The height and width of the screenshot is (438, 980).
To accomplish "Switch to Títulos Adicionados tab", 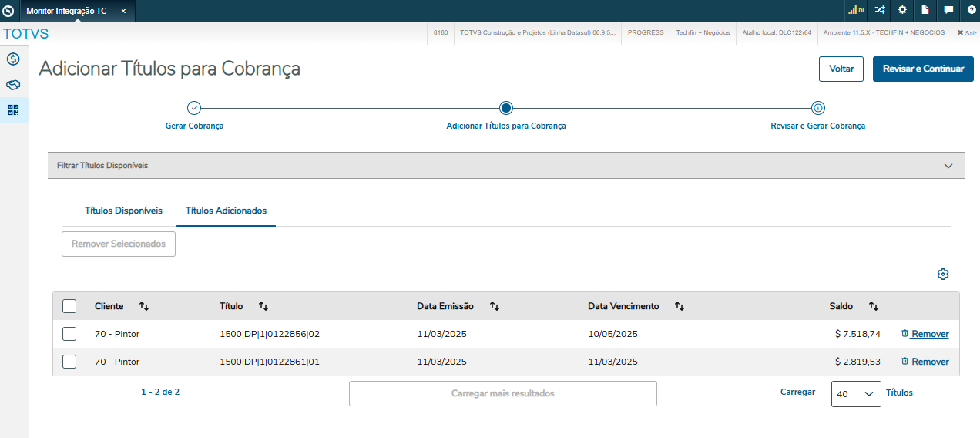I will tap(226, 211).
